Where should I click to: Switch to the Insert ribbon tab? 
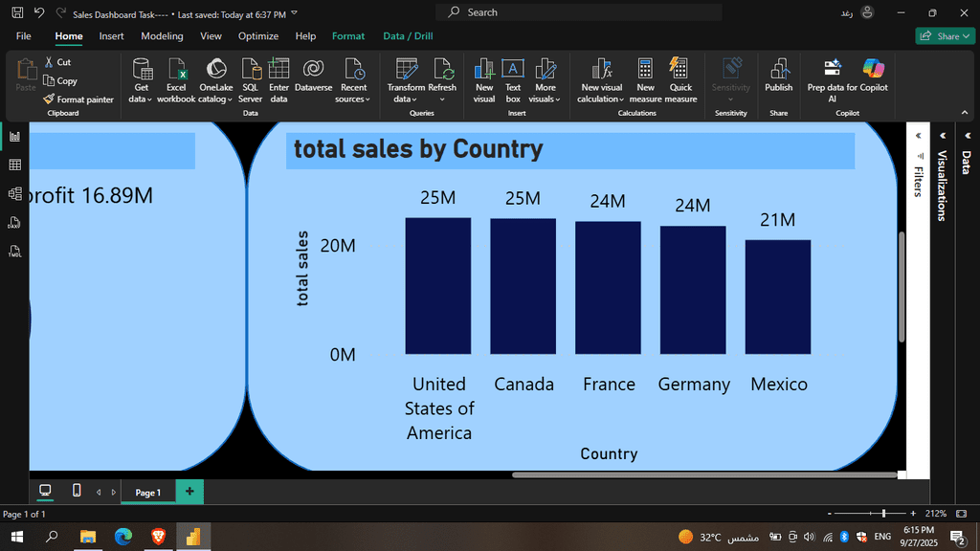click(x=111, y=36)
